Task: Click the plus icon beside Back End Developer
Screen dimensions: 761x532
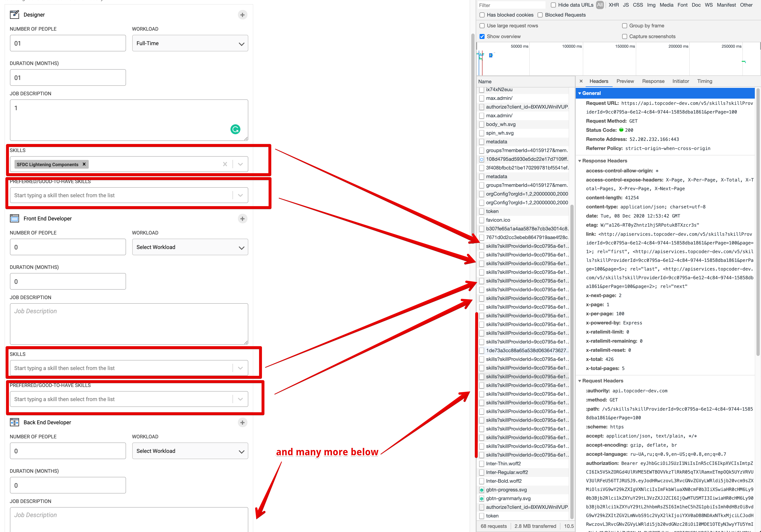Action: point(242,422)
